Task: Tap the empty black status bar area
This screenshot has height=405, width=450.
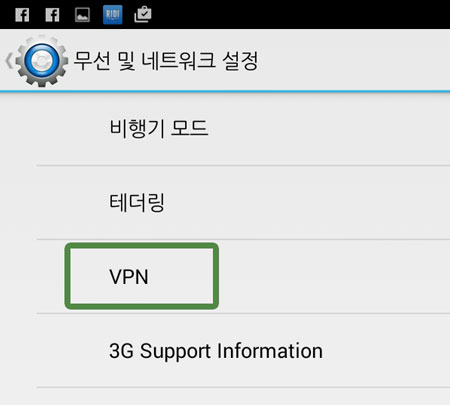Action: tap(300, 14)
